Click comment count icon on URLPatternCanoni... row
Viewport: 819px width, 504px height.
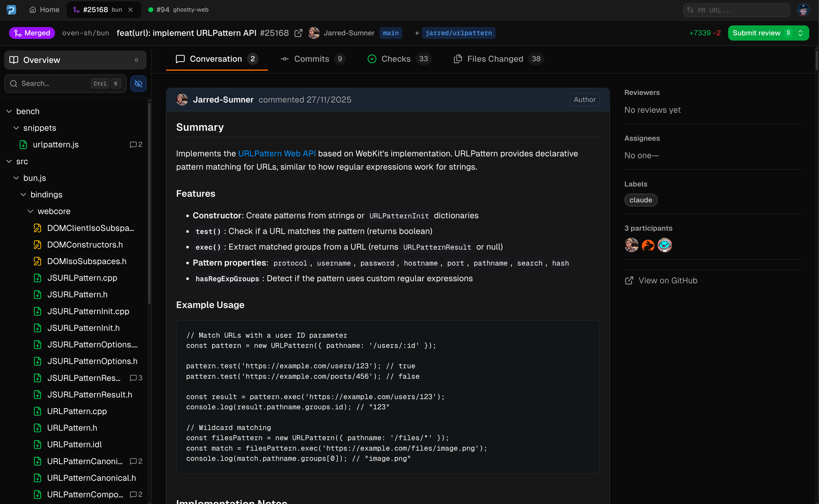pyautogui.click(x=133, y=461)
